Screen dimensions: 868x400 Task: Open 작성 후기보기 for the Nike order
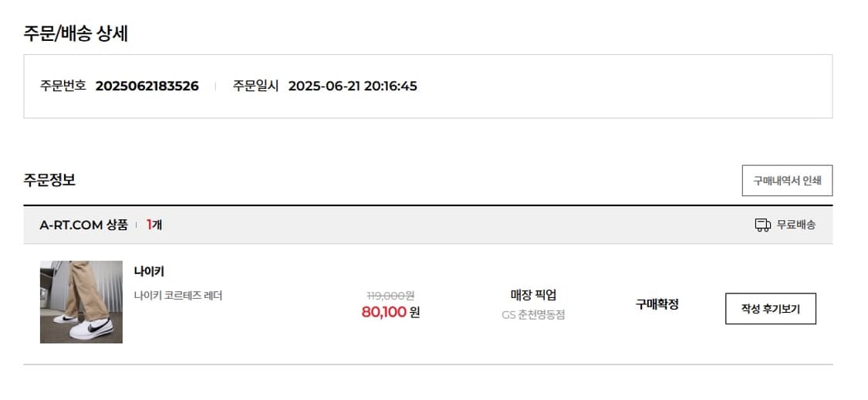point(770,309)
